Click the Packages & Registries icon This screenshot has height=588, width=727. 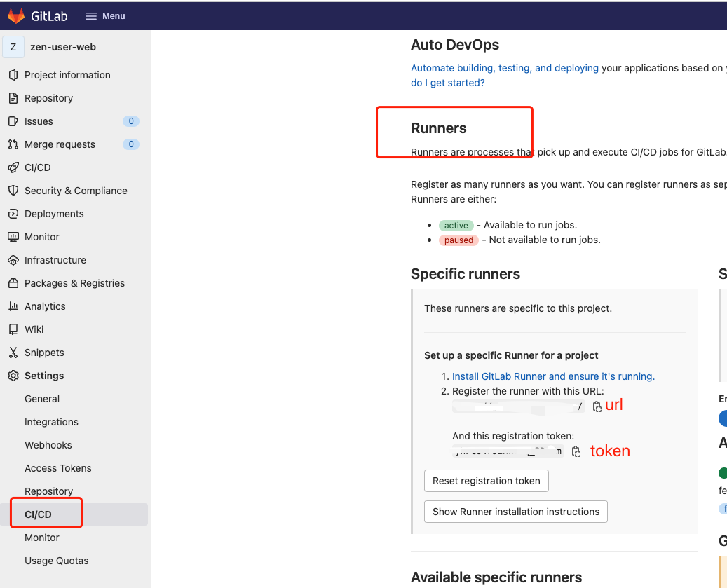pyautogui.click(x=13, y=283)
